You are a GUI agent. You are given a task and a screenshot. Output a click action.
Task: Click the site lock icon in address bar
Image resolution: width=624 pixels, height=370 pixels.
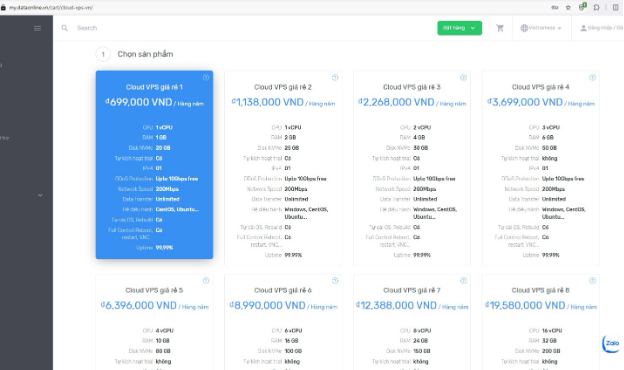[3, 8]
